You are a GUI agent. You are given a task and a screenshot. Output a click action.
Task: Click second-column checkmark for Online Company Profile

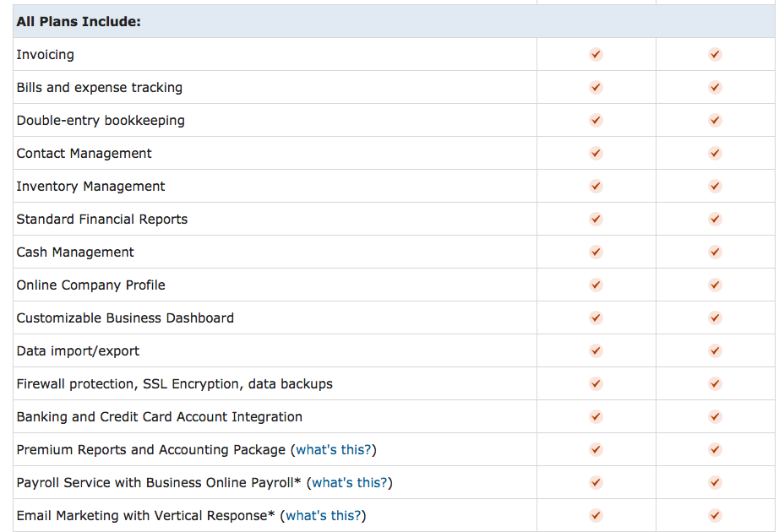pos(715,285)
